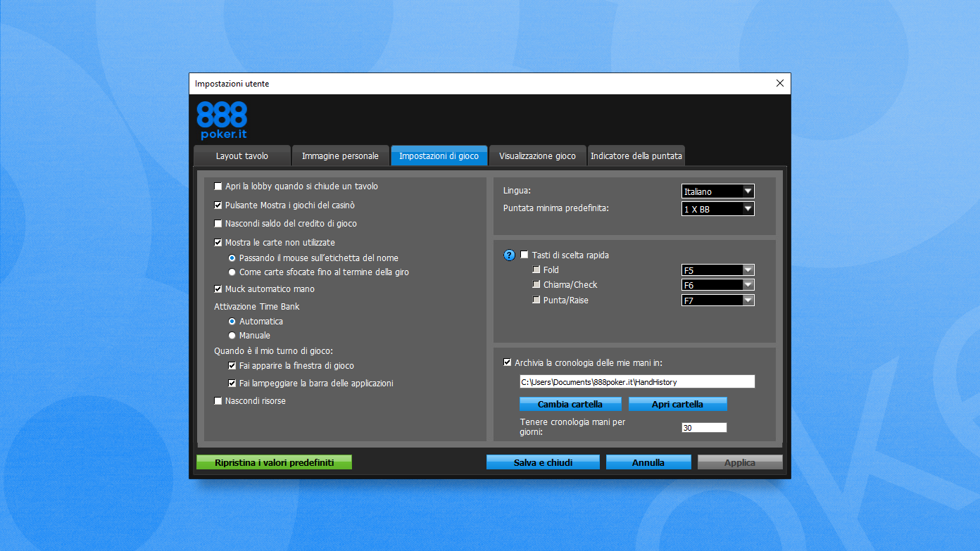Click the 888poker.it logo

coord(222,120)
